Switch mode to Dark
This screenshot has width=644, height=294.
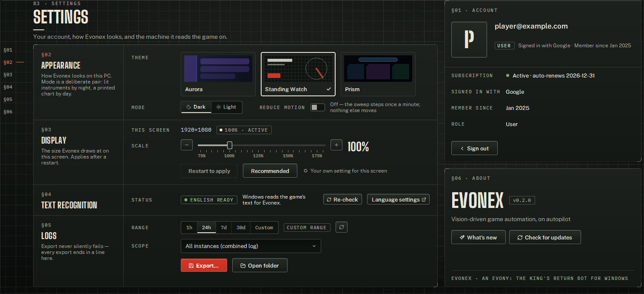[x=196, y=107]
